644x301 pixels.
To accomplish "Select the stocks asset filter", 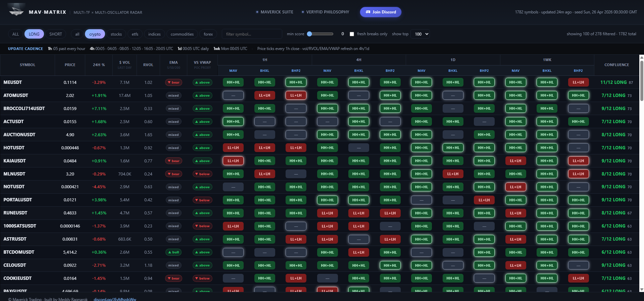I will tap(116, 34).
